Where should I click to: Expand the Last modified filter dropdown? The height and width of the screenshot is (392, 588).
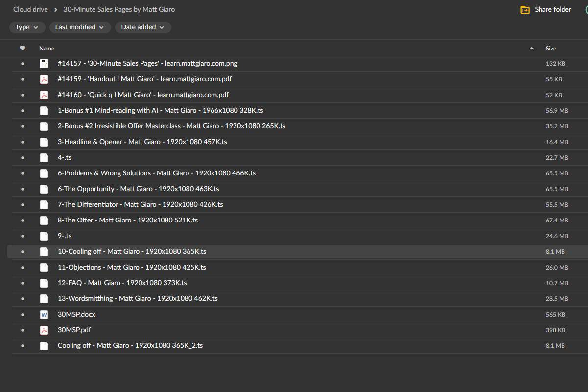79,27
